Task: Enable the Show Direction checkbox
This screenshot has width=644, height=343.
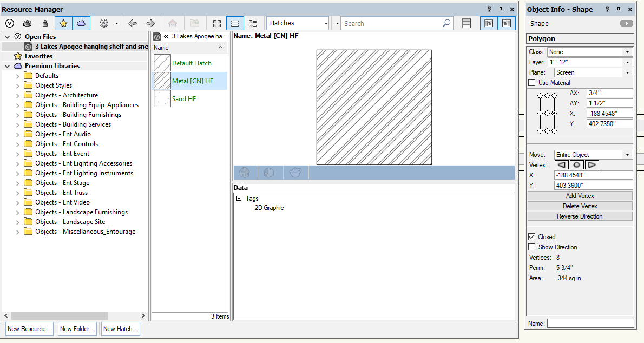Action: (532, 247)
